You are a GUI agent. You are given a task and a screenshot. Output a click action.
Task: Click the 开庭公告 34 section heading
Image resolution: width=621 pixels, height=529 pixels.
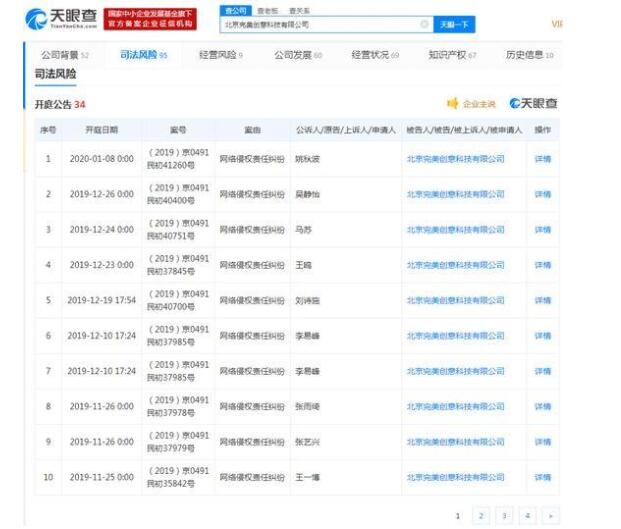click(60, 105)
